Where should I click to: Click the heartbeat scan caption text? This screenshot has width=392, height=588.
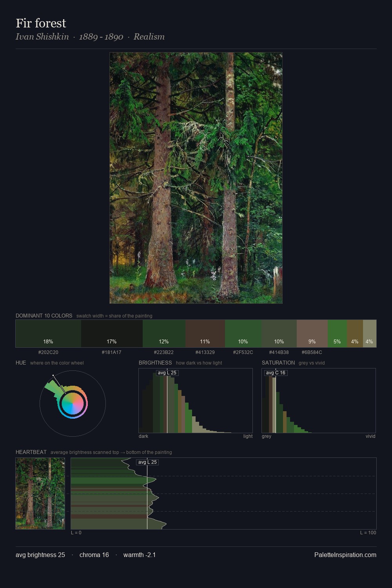111,452
